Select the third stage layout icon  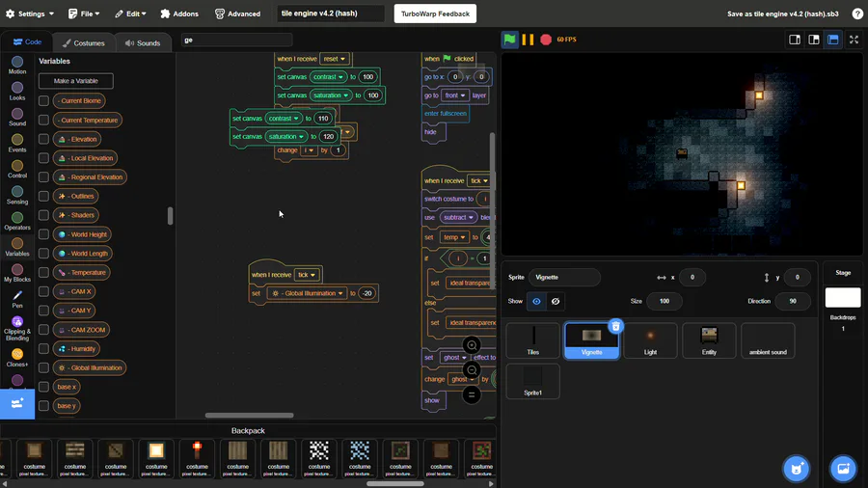coord(832,40)
